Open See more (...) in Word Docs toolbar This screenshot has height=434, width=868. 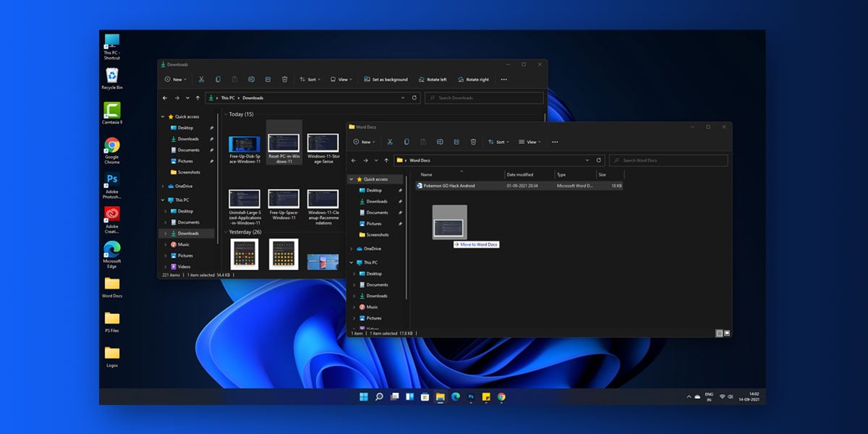[556, 142]
